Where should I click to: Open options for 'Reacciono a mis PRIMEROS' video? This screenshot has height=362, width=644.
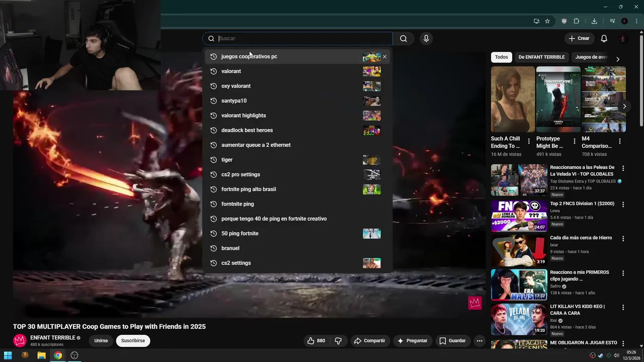pos(623,274)
